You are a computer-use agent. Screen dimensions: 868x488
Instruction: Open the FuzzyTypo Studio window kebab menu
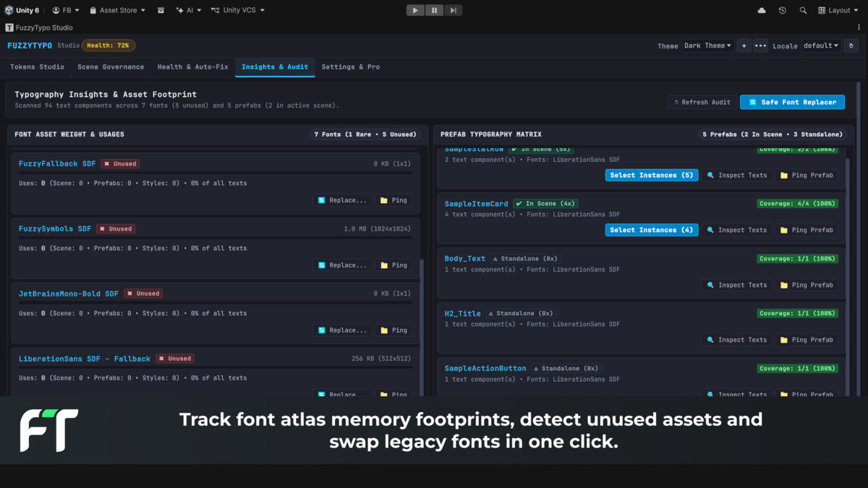[x=859, y=27]
